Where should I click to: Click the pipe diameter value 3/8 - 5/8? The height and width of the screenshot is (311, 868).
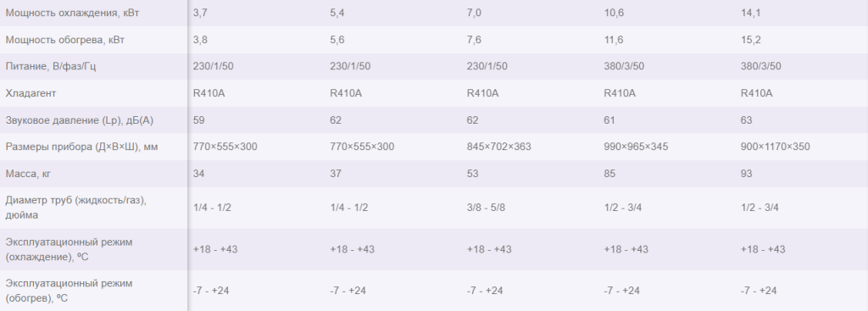click(x=487, y=208)
